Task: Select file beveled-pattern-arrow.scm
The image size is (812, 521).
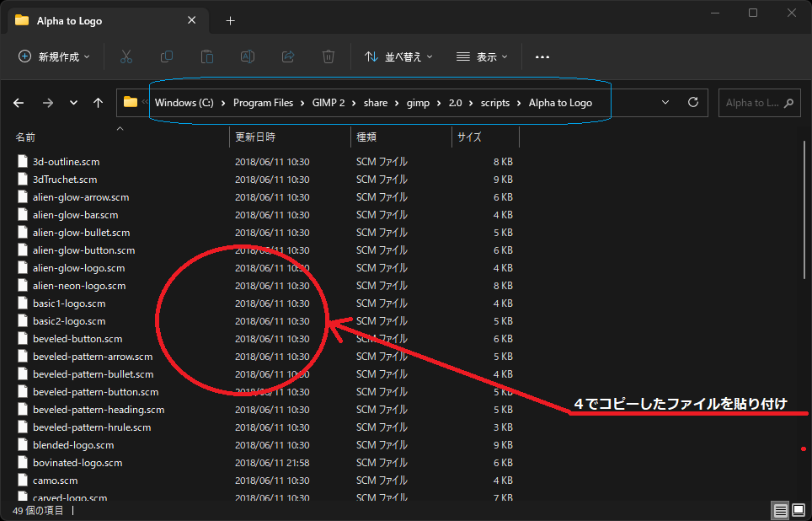Action: [93, 356]
